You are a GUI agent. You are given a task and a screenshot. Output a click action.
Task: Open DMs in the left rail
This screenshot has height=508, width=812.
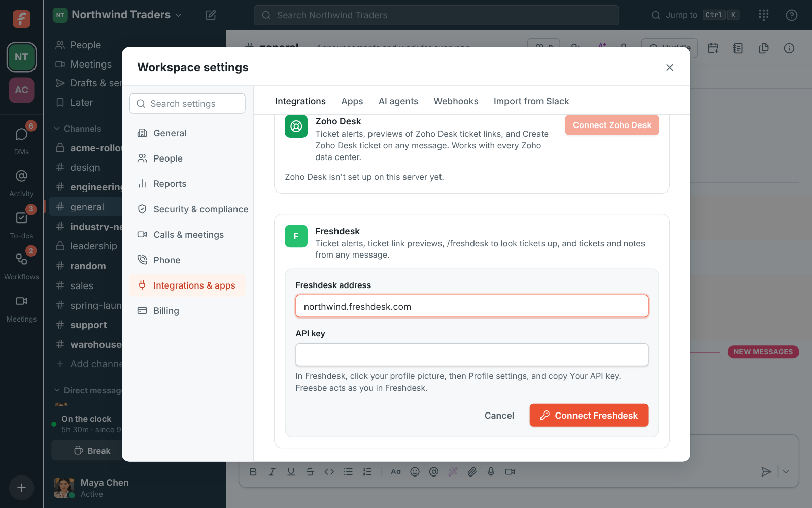point(21,139)
